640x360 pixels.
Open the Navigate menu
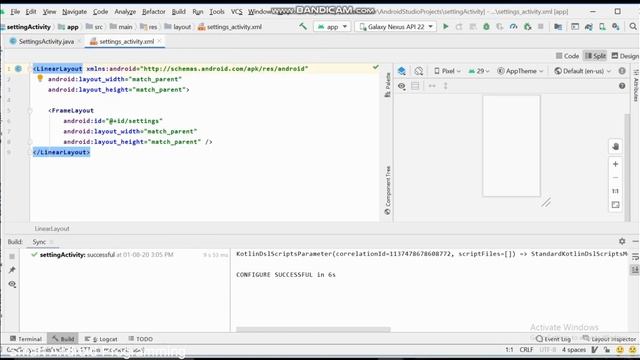74,11
